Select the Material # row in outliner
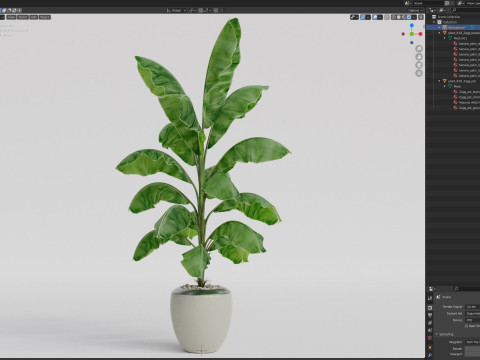The image size is (480, 360). coord(453,102)
